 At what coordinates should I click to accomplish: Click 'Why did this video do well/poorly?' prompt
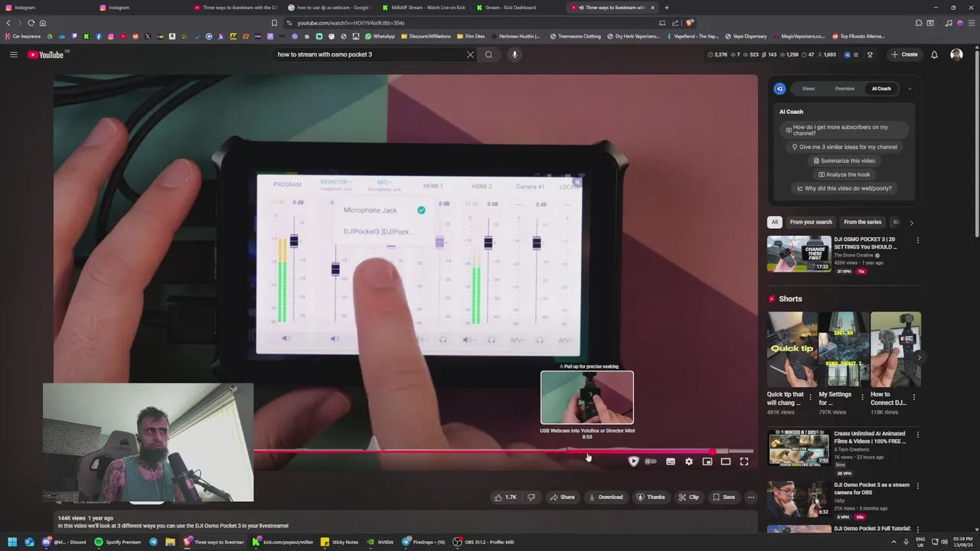(844, 188)
